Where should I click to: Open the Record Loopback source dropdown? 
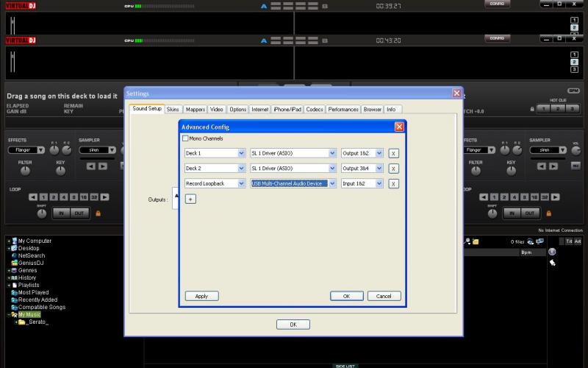click(x=241, y=183)
